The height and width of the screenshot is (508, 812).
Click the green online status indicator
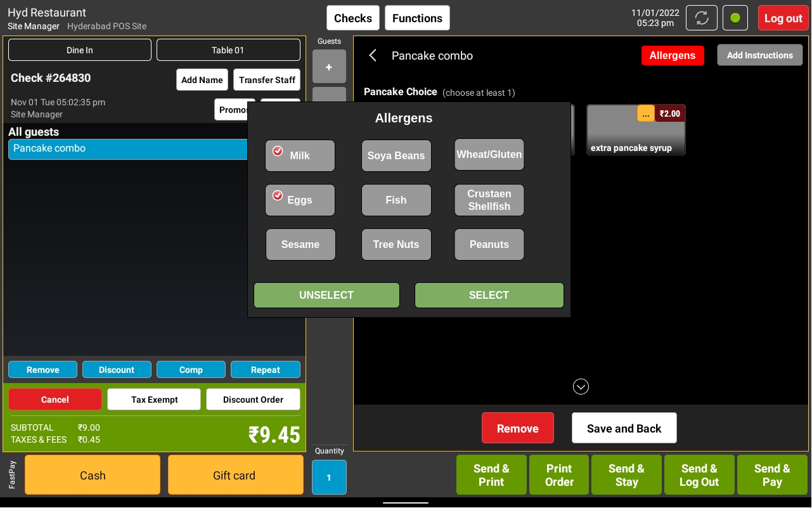click(x=735, y=18)
